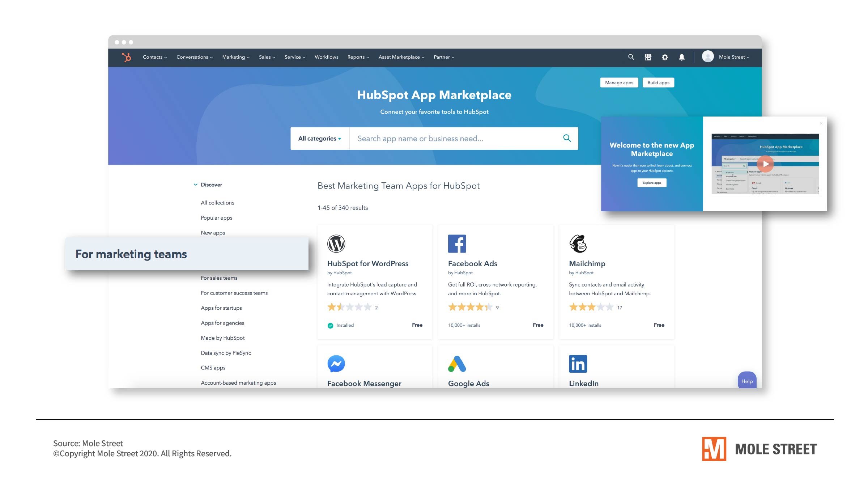The image size is (868, 478).
Task: Click the green Installed checkmark icon
Action: pyautogui.click(x=330, y=325)
